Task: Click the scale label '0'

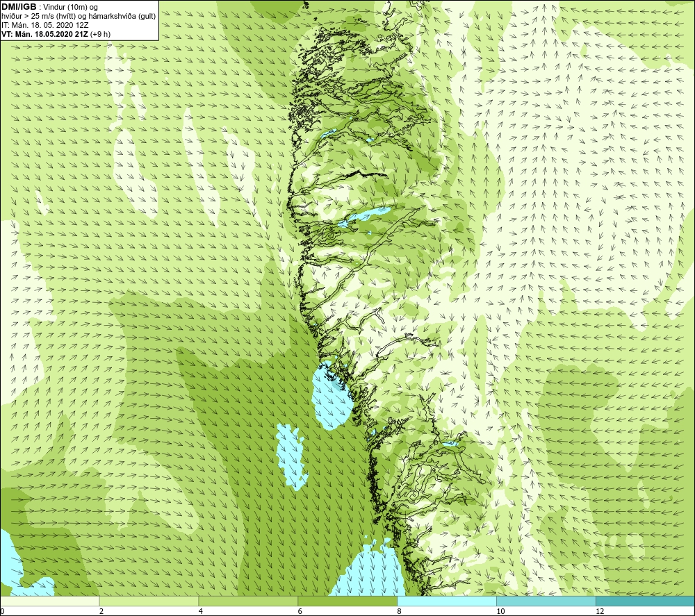Action: [2, 611]
